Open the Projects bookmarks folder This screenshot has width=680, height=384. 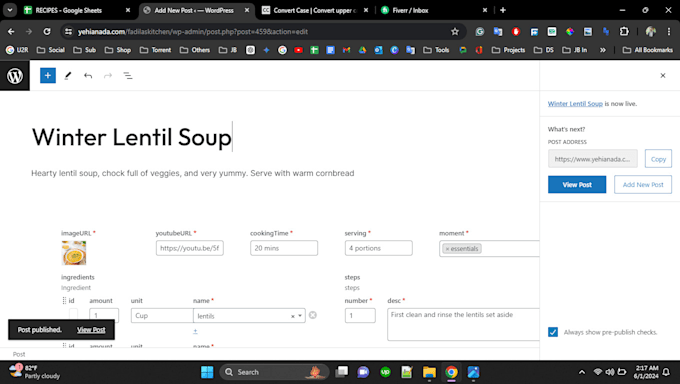pos(508,50)
